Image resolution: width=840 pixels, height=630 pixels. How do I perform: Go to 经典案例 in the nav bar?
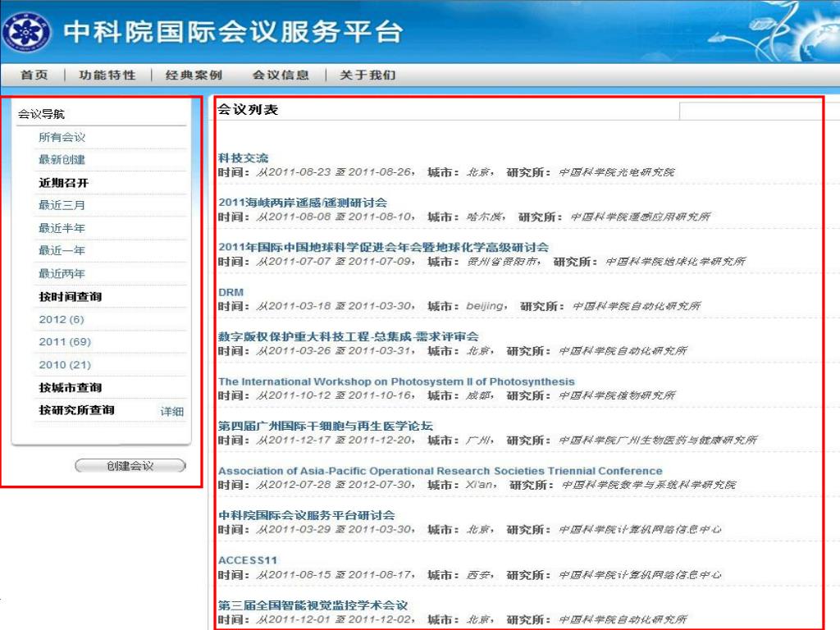pos(194,75)
